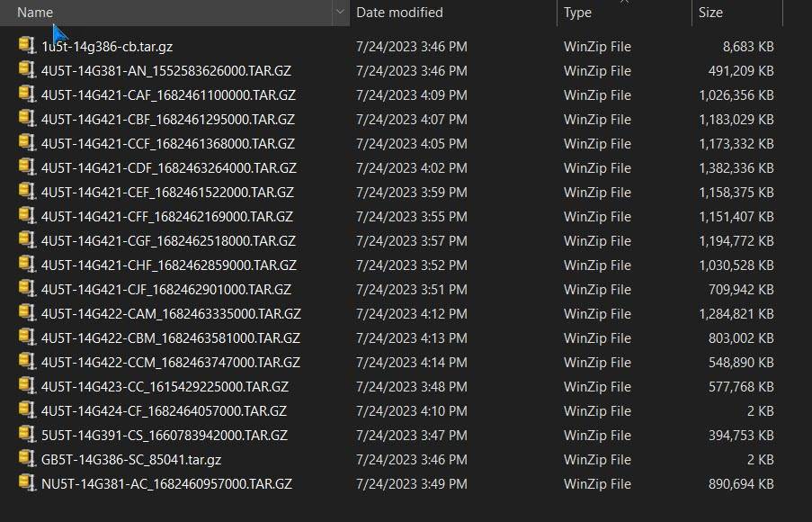The image size is (812, 522).
Task: Click the archive icon of 4U5T-14G421-CDF_1682463264000.TAR.GZ
Action: pos(27,166)
